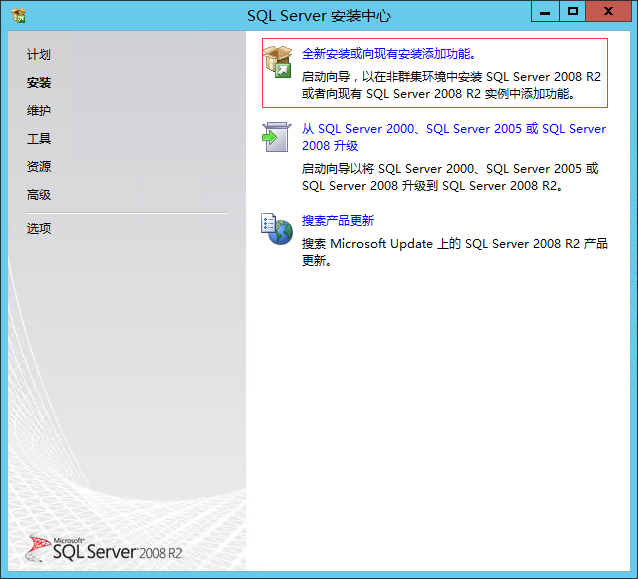
Task: Click the 搜索产品更新 link
Action: tap(338, 221)
